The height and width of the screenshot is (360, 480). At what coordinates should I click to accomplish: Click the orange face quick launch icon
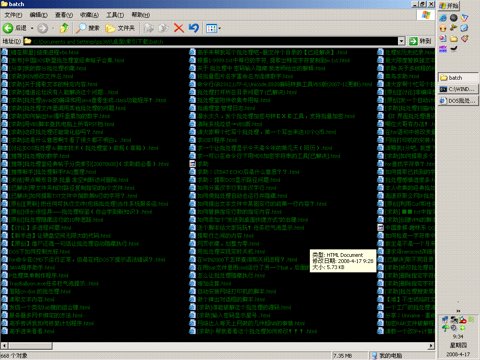tap(443, 28)
